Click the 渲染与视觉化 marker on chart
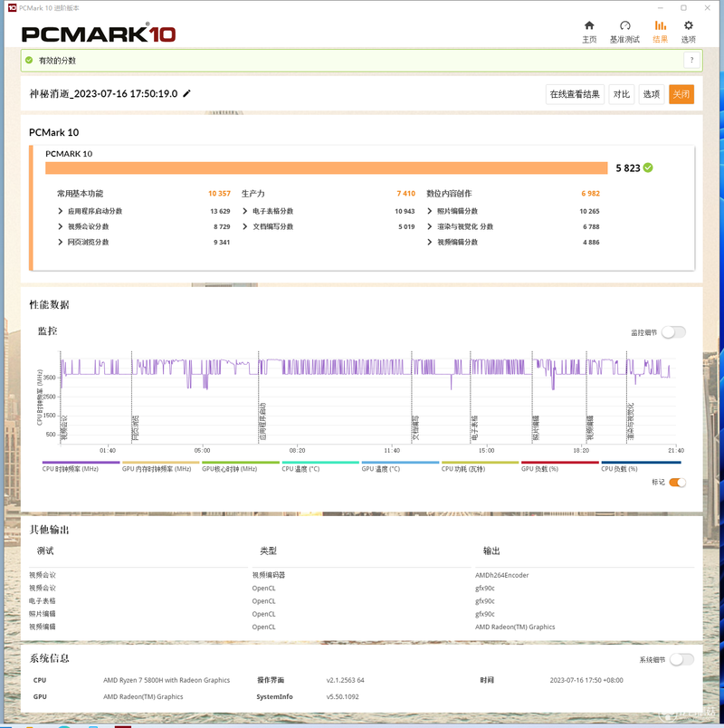The image size is (724, 728). [630, 422]
